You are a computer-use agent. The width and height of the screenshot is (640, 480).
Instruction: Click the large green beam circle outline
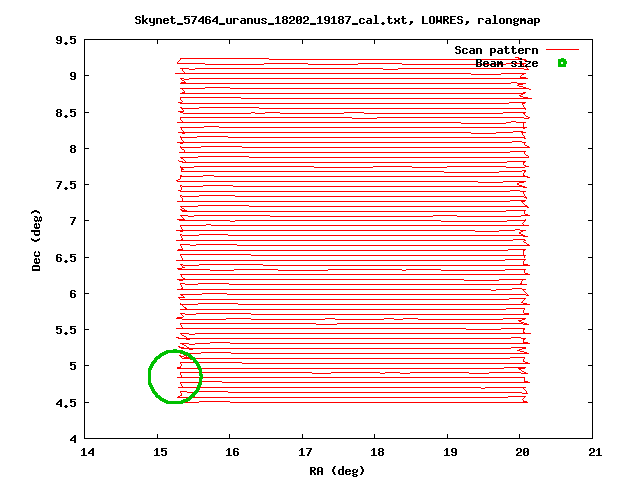pyautogui.click(x=175, y=377)
